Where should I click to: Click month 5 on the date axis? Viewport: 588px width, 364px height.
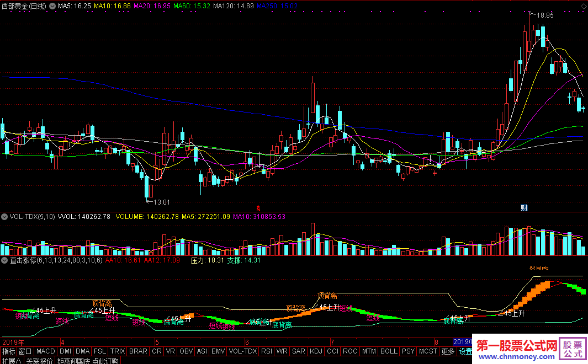(157, 342)
